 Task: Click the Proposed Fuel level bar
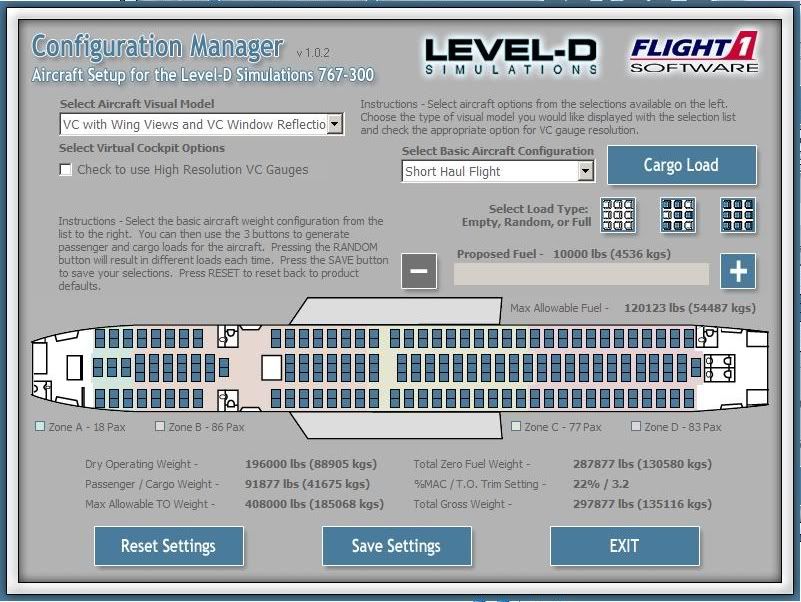pyautogui.click(x=580, y=272)
